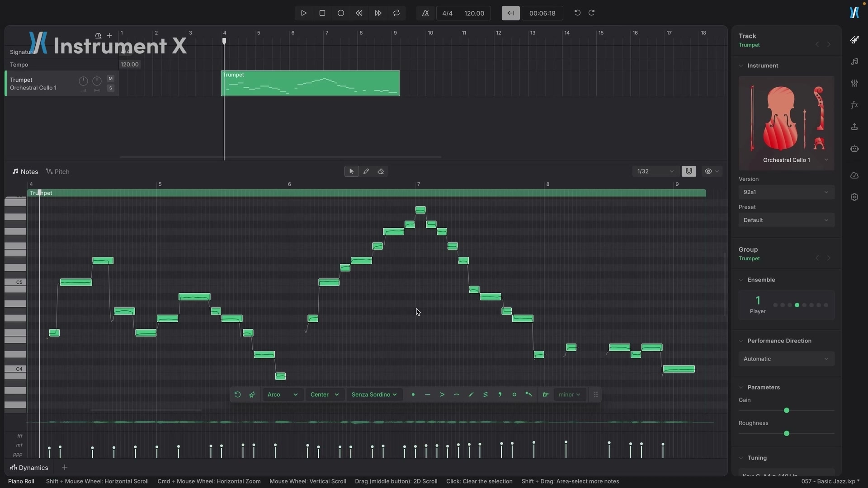Viewport: 868px width, 488px height.
Task: Toggle loop playback
Action: (x=396, y=13)
